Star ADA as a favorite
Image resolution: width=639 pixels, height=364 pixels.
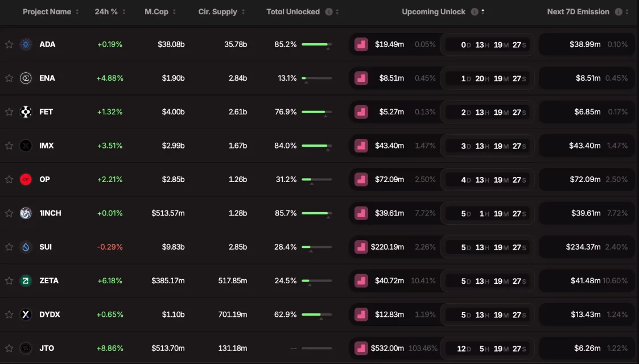click(9, 44)
